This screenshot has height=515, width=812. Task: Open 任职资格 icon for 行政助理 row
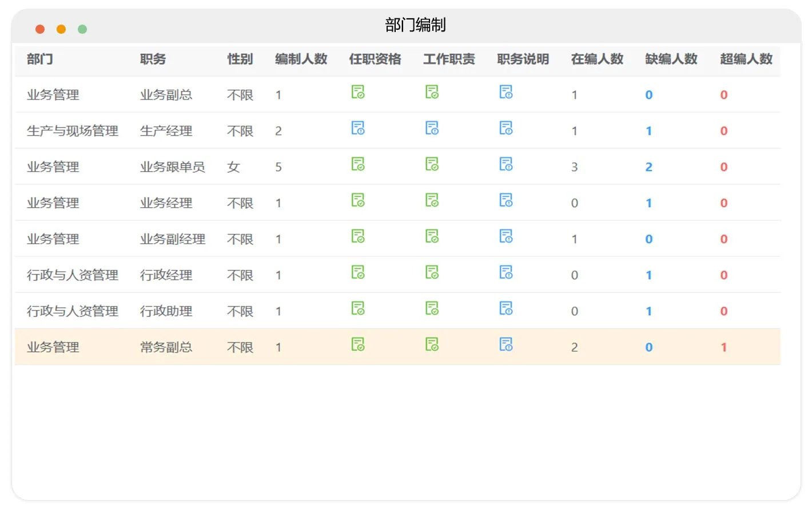coord(358,308)
